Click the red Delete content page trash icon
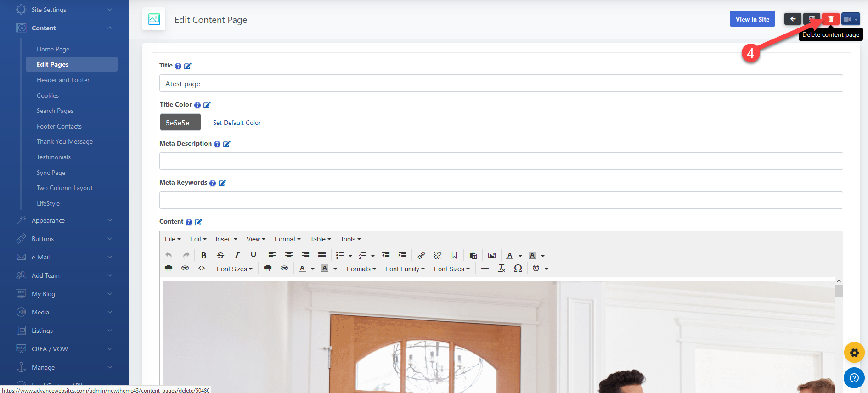The height and width of the screenshot is (393, 868). (x=830, y=19)
